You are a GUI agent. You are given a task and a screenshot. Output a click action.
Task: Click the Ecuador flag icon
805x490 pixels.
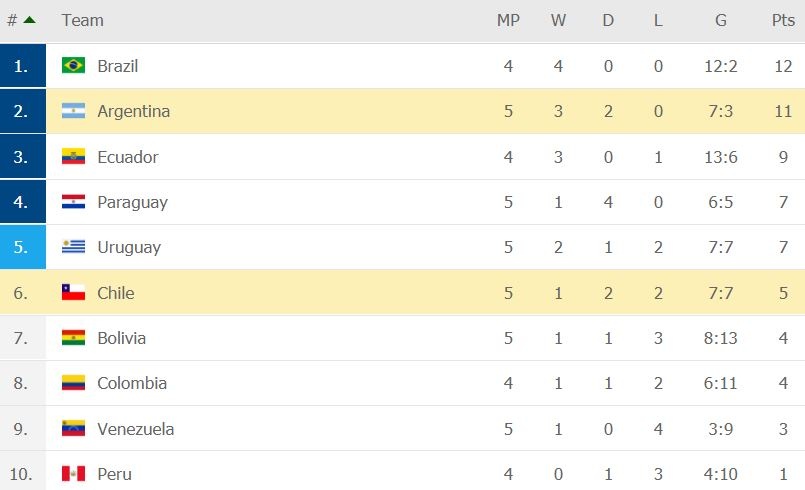(73, 157)
